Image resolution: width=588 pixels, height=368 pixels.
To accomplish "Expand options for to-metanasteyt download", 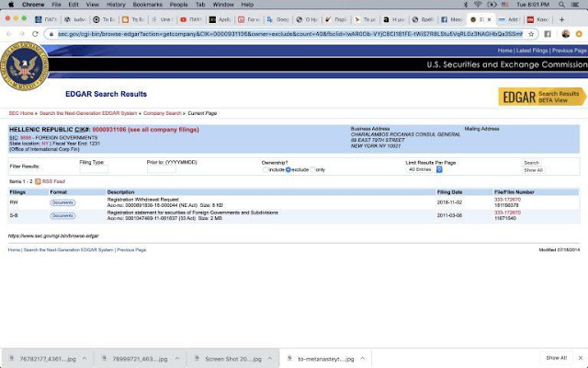I will tap(363, 359).
